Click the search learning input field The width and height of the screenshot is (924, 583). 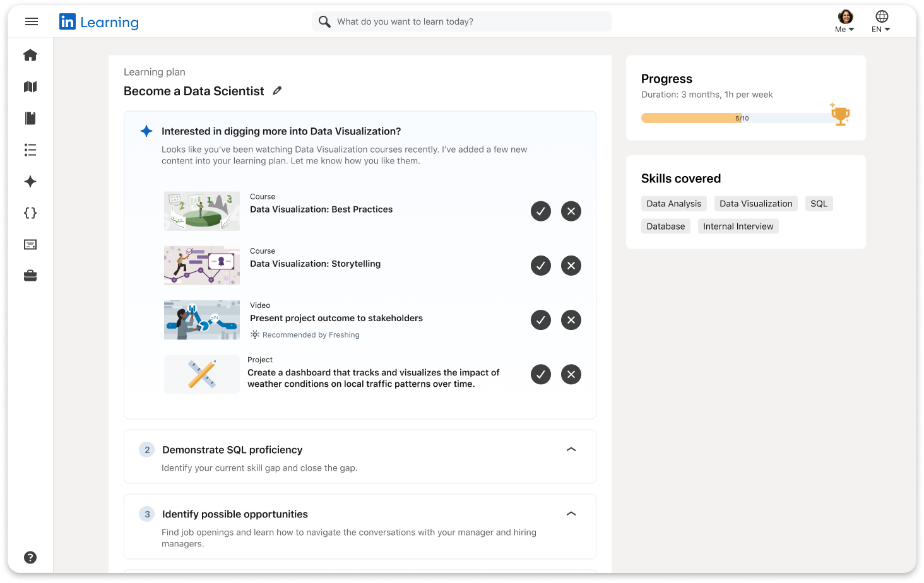(467, 21)
